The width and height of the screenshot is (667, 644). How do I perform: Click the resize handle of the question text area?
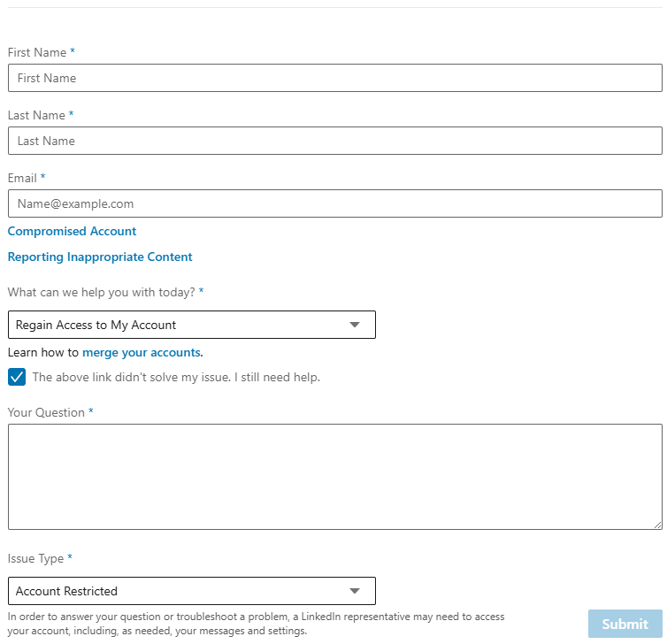(x=657, y=525)
